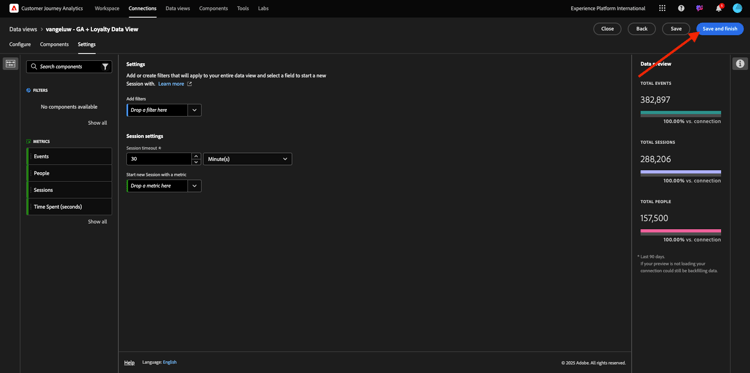Click Experience Platform International org name
750x373 pixels.
tap(607, 9)
